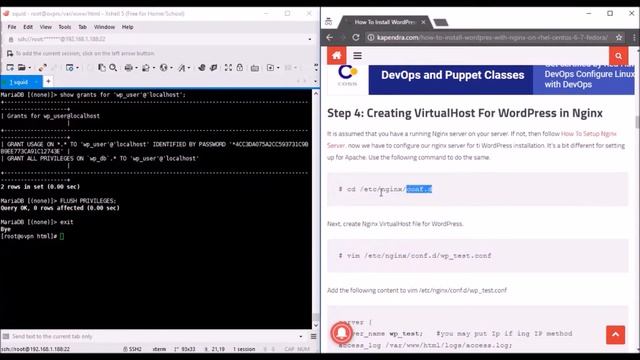Click the Paste clipboard icon in Xshell

(x=102, y=68)
